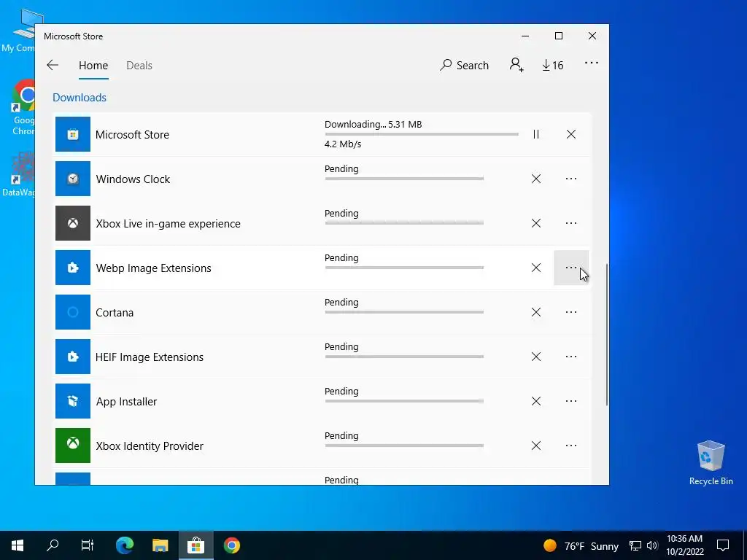This screenshot has width=747, height=560.
Task: Cancel Xbox Identity Provider download
Action: tap(536, 446)
